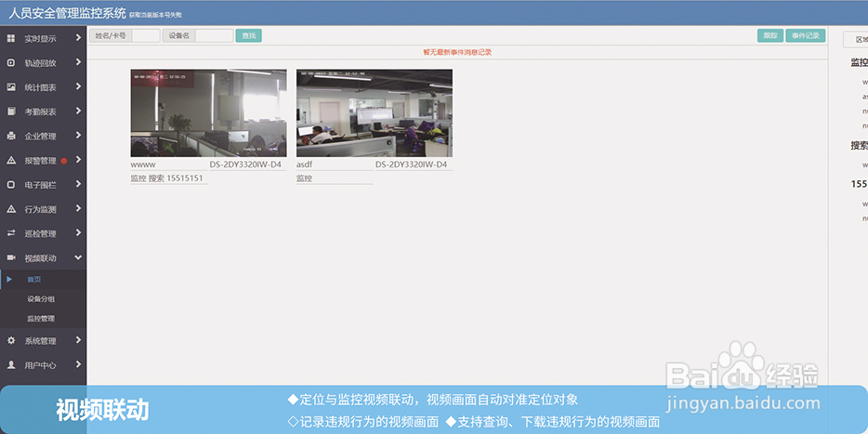Select the 设备分组 submenu item
868x434 pixels.
(x=43, y=299)
